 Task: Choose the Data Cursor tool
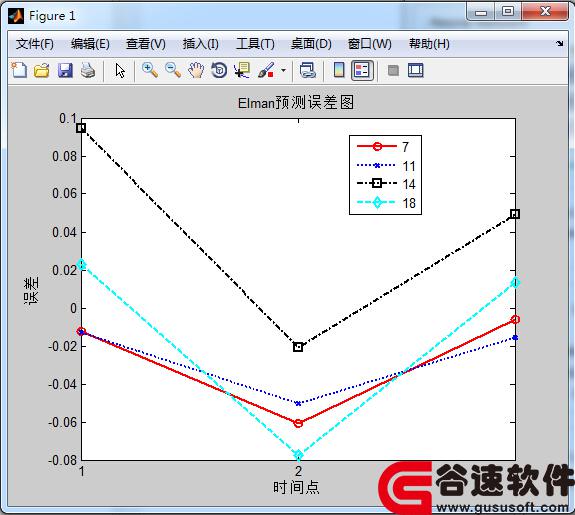[x=242, y=70]
